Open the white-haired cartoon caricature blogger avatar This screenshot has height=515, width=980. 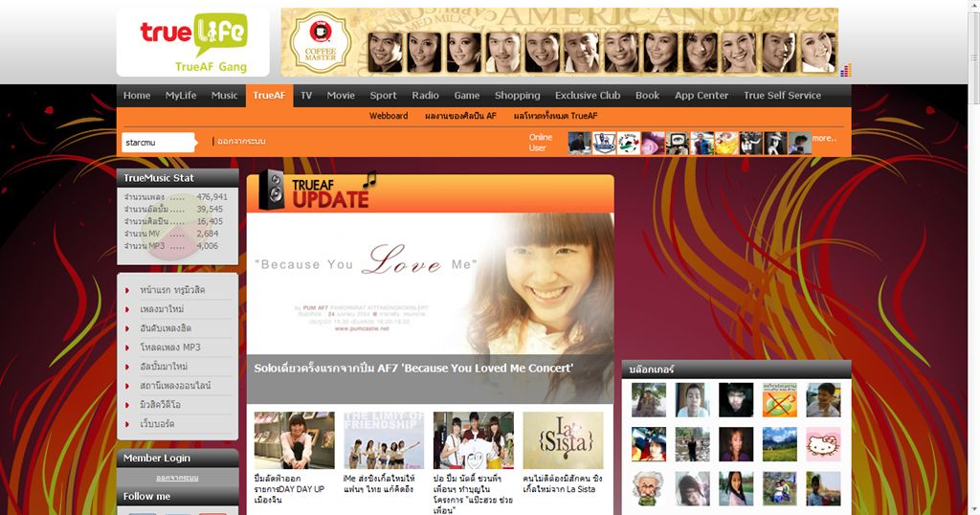click(x=648, y=489)
